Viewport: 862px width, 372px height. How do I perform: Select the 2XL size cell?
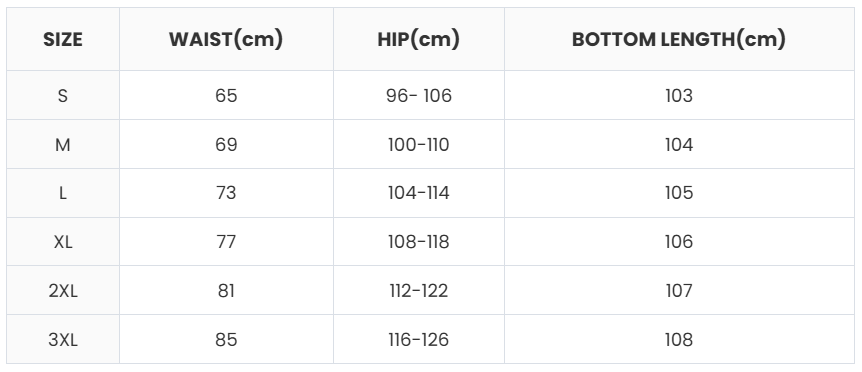63,290
